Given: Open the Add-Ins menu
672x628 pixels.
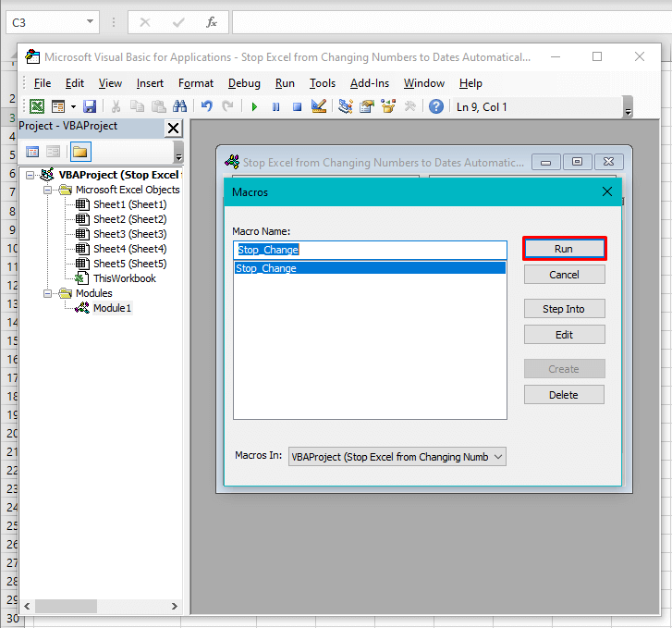Looking at the screenshot, I should tap(370, 83).
